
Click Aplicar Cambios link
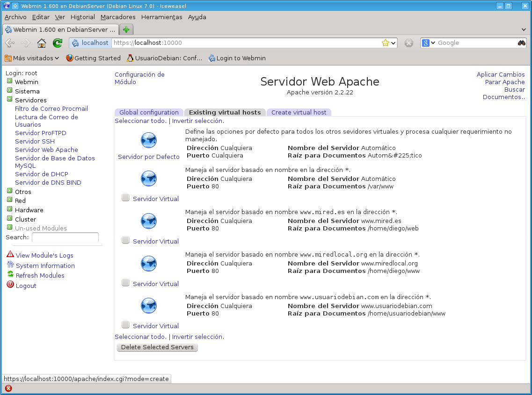click(x=501, y=75)
